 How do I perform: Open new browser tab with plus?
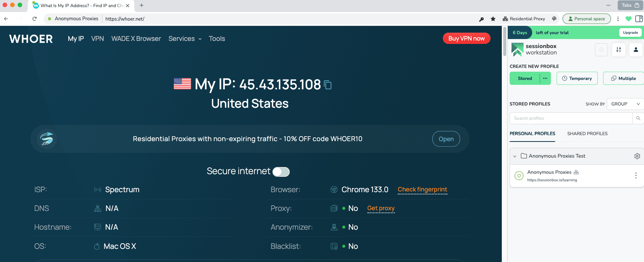(x=141, y=5)
